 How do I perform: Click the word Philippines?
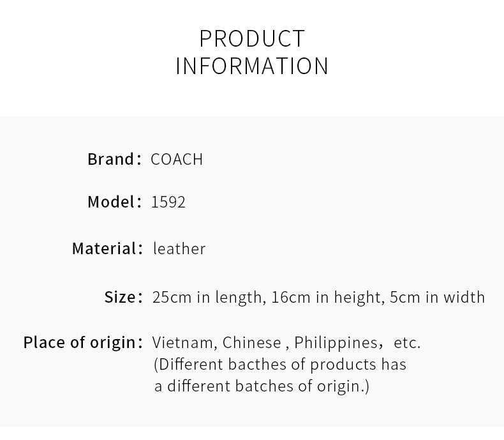pos(336,343)
